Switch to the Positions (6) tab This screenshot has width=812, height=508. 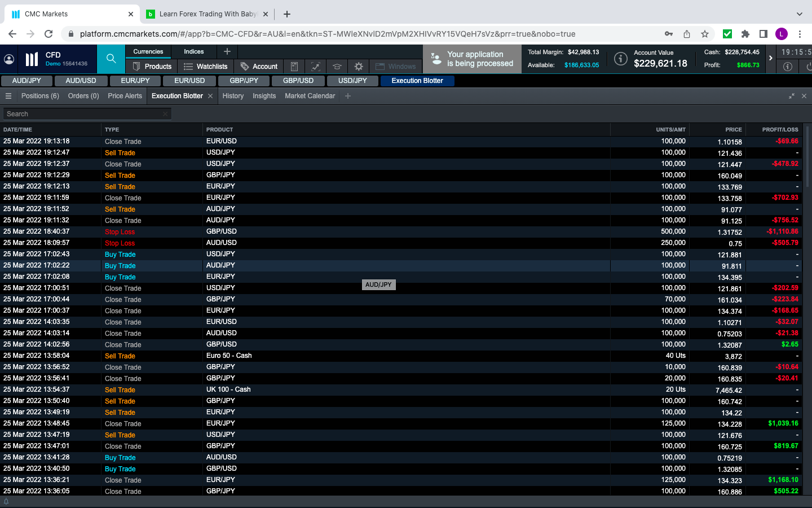pyautogui.click(x=40, y=96)
